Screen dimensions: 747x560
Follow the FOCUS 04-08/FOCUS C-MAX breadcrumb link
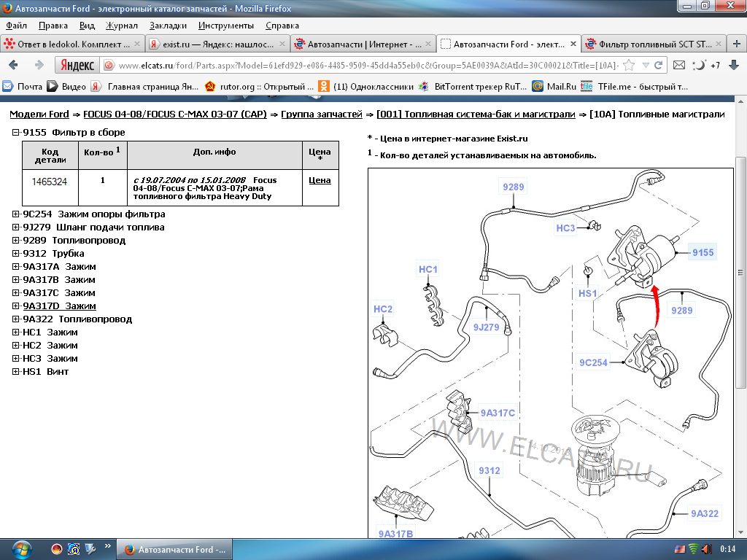[175, 114]
